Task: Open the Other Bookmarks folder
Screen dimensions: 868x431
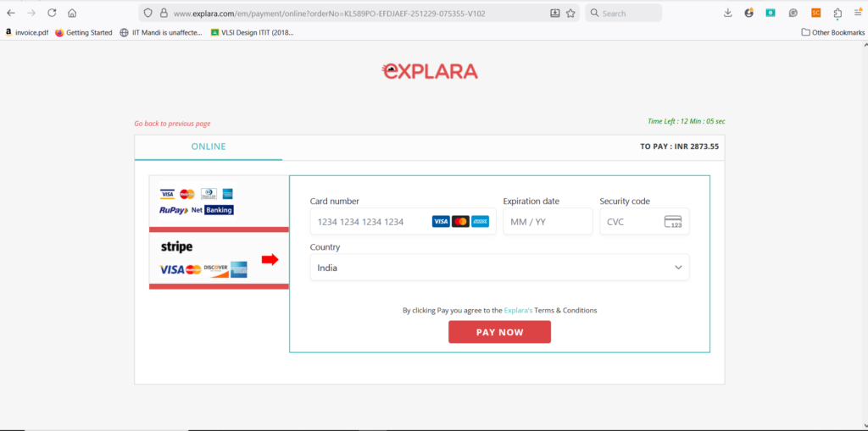Action: 832,32
